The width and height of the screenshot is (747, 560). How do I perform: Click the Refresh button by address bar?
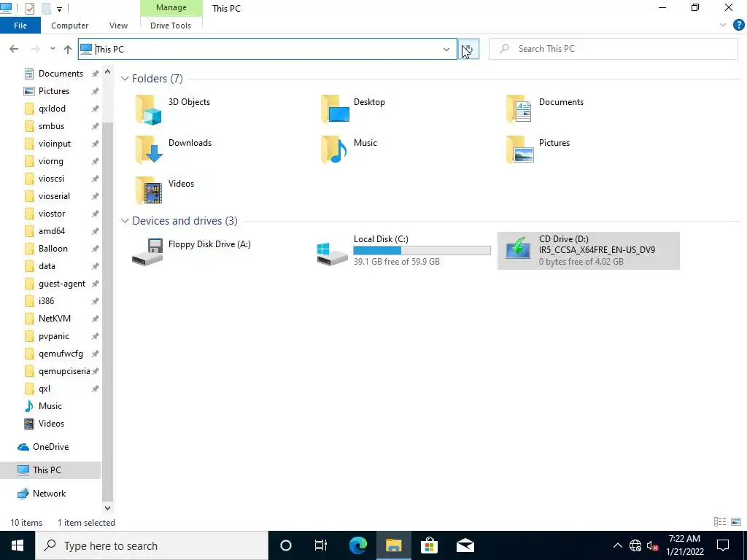pyautogui.click(x=468, y=49)
